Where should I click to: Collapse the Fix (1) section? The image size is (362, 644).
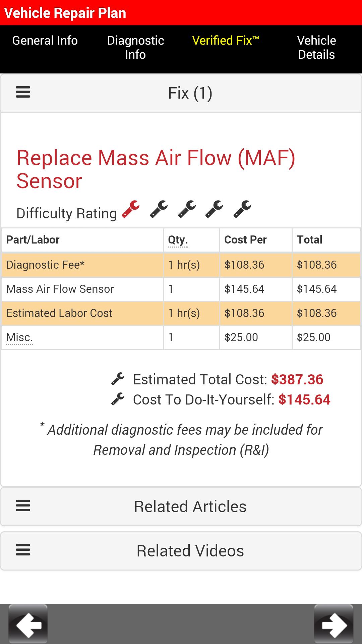[x=190, y=93]
